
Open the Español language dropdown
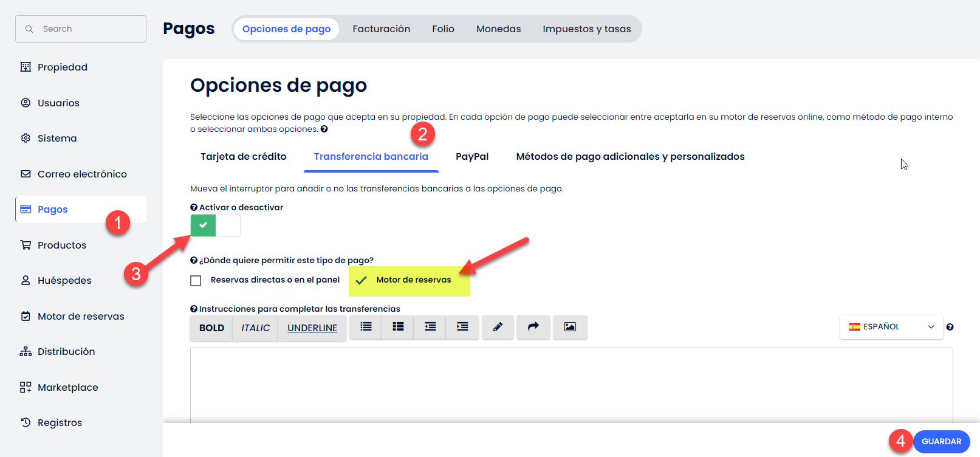point(891,327)
